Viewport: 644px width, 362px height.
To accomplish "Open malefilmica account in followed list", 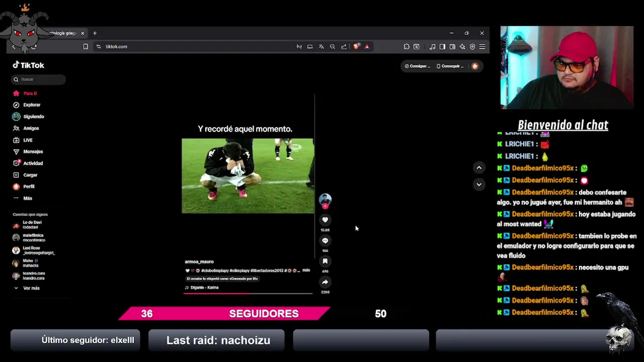I will click(29, 238).
